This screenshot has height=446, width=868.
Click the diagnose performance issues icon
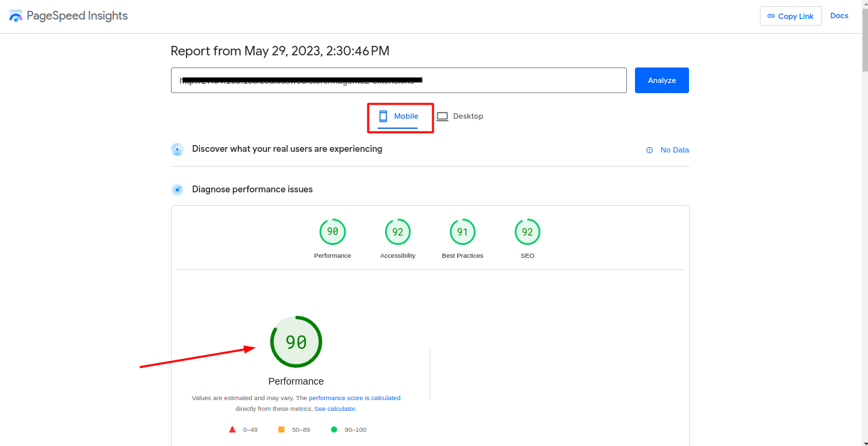(x=178, y=190)
